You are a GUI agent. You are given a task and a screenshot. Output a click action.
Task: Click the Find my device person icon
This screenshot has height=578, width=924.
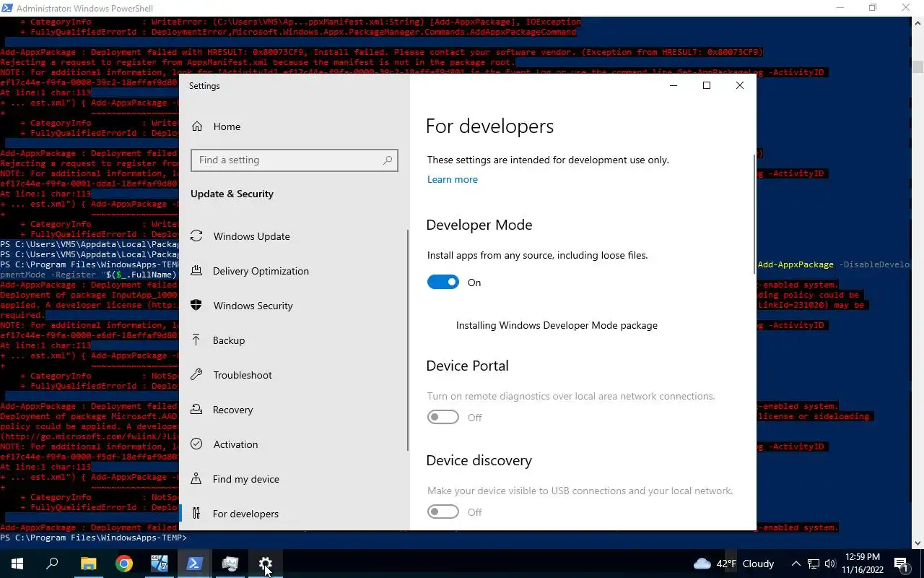[x=196, y=479]
